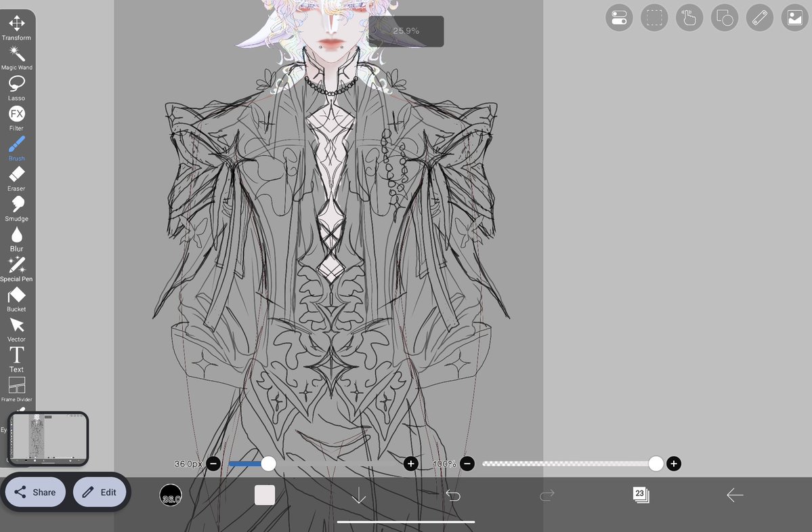812x532 pixels.
Task: Open the FX Filter tool
Action: pyautogui.click(x=16, y=118)
